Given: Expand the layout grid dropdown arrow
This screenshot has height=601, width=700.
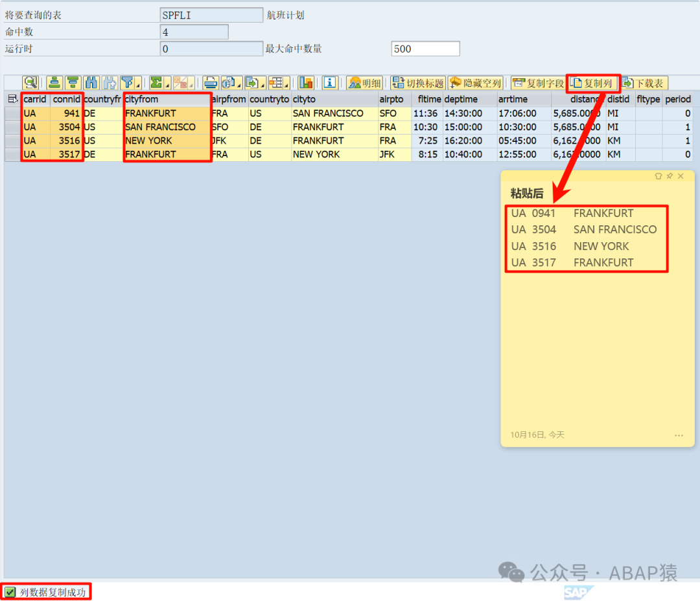Looking at the screenshot, I should [286, 84].
